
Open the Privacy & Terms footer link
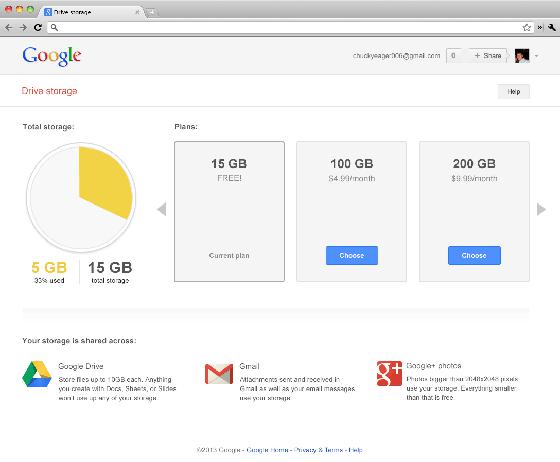tap(318, 450)
